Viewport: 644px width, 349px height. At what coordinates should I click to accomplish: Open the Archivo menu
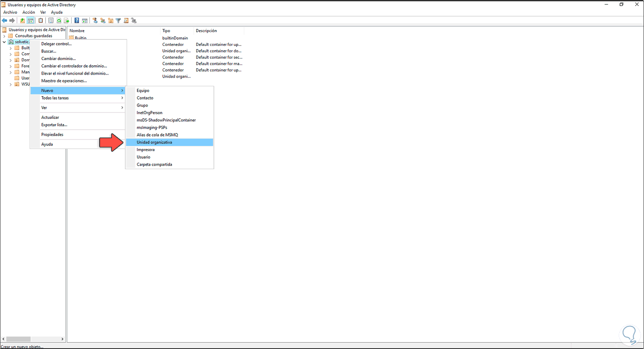[10, 12]
